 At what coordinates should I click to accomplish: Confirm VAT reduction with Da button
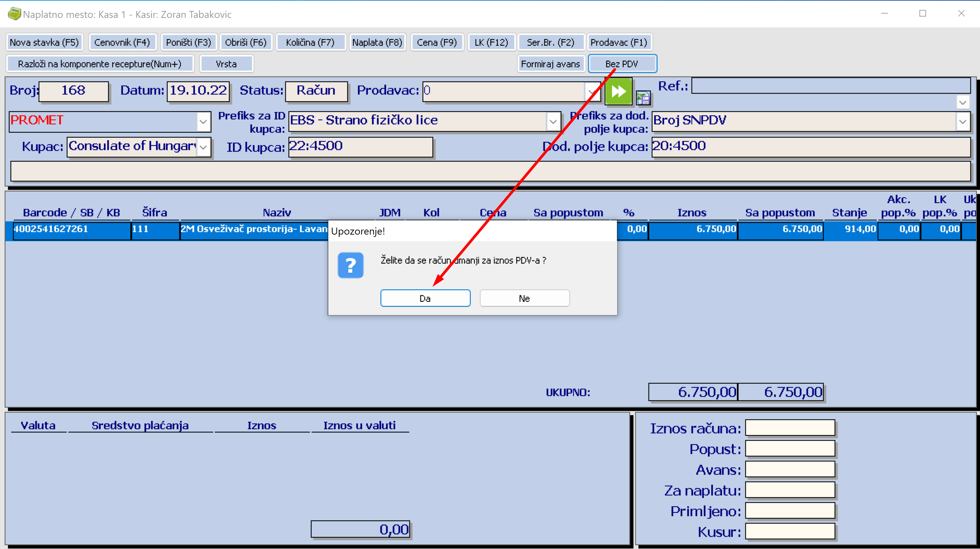click(x=425, y=298)
